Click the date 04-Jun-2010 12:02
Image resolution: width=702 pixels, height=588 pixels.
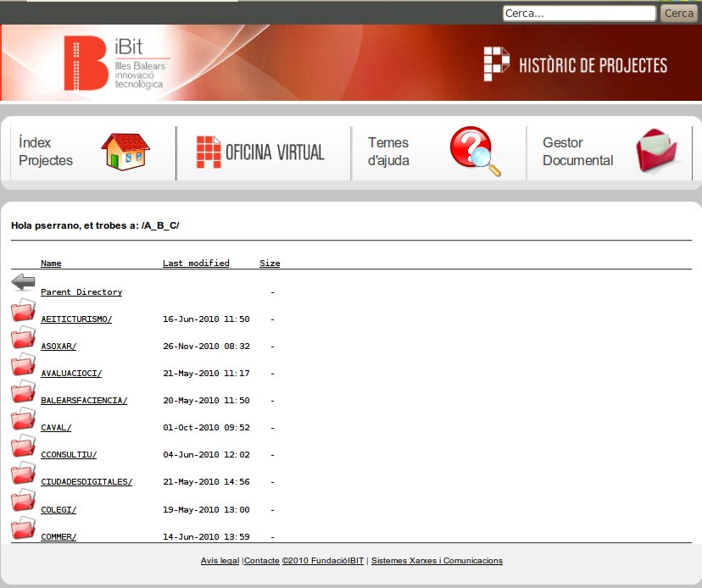(x=206, y=455)
